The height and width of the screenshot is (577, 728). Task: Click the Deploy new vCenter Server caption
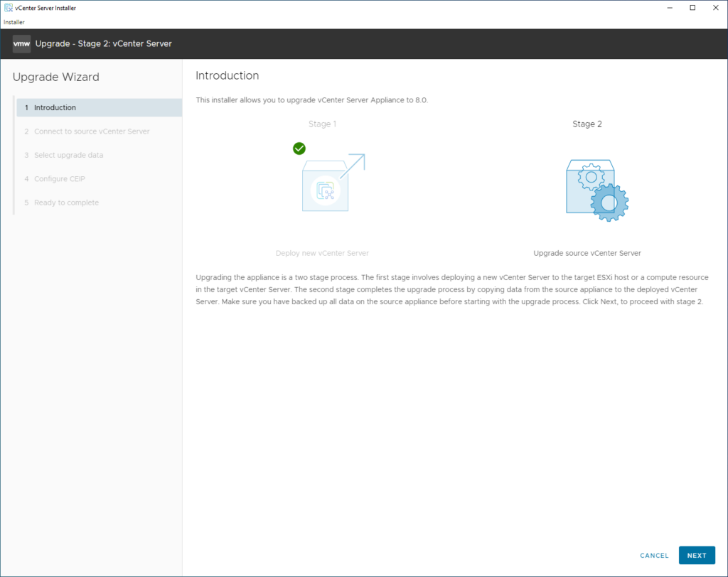pos(322,253)
